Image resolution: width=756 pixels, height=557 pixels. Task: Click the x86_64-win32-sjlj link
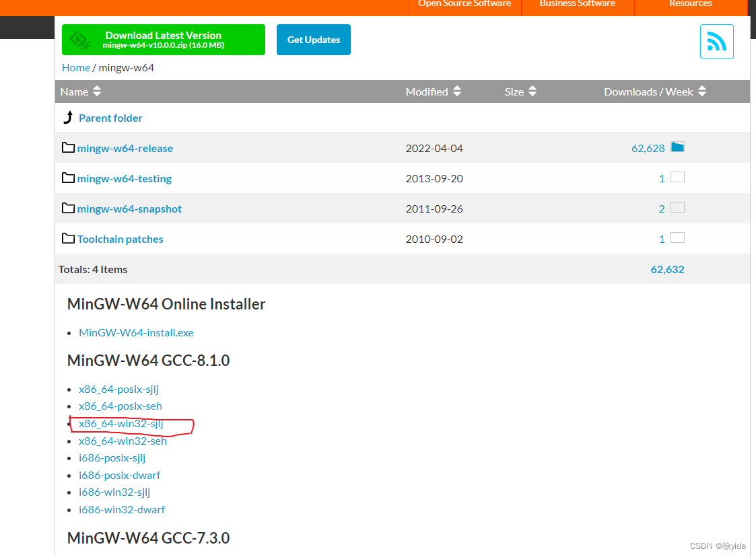[121, 424]
